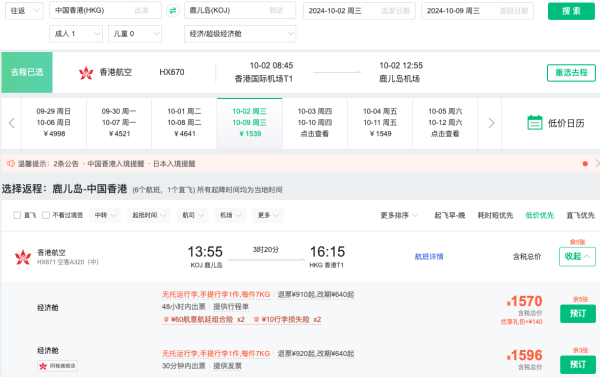Click the return date 2024-10-09 field
600x377 pixels.
pyautogui.click(x=477, y=11)
